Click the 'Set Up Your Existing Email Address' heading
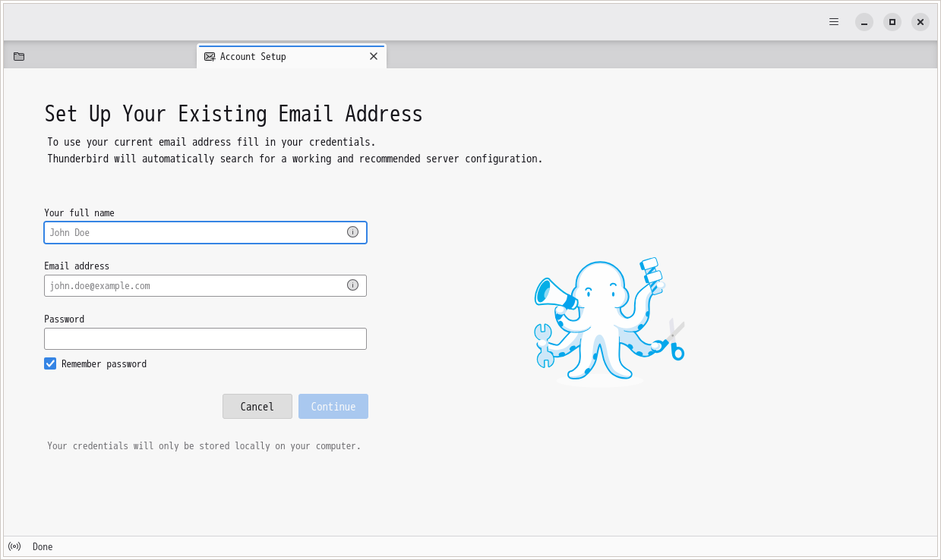The width and height of the screenshot is (941, 560). 233,114
